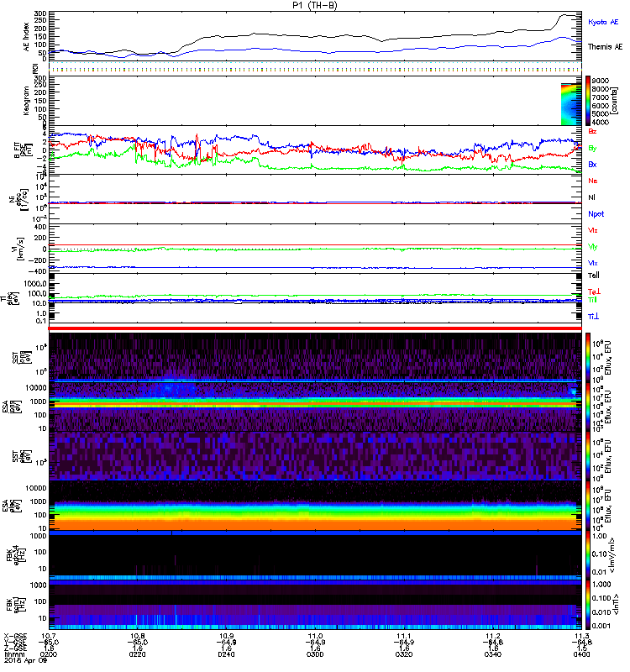The width and height of the screenshot is (630, 672).
Task: Click the ESA ion spectrogram panel
Action: (315, 407)
